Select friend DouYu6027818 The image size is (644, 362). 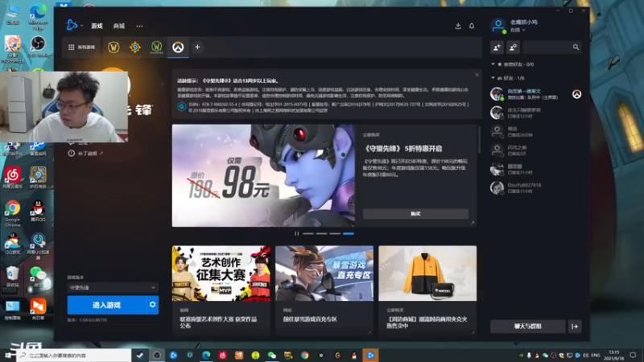535,188
